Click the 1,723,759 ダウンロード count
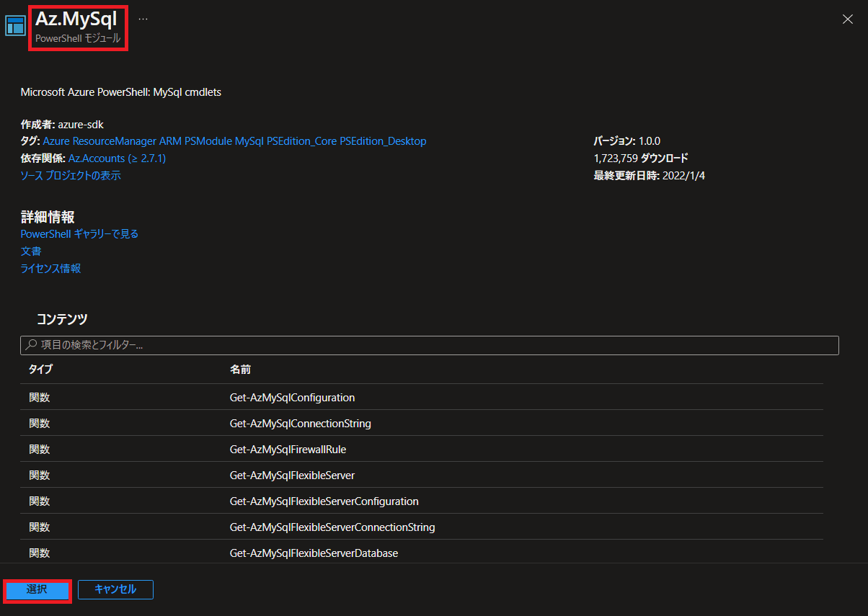 click(641, 159)
